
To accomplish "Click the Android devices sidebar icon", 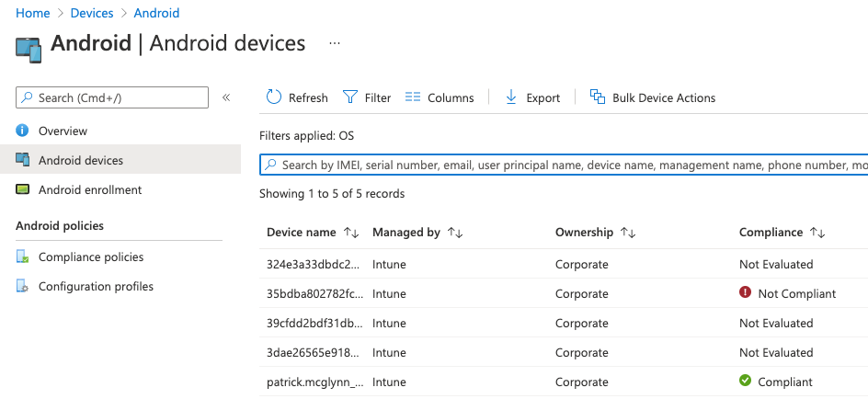I will point(22,160).
